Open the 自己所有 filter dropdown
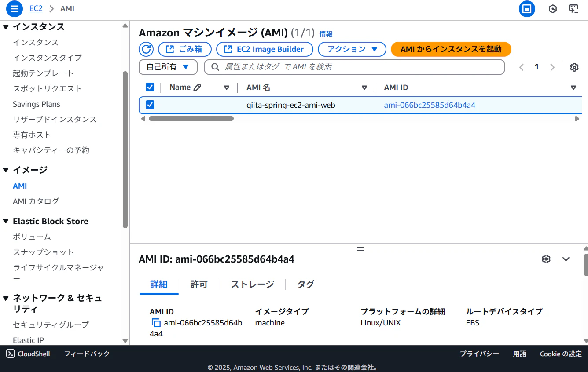The height and width of the screenshot is (372, 588). coord(168,67)
